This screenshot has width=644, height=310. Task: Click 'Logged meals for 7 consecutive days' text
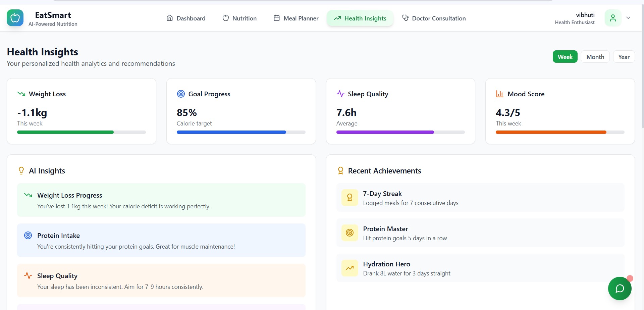[411, 203]
